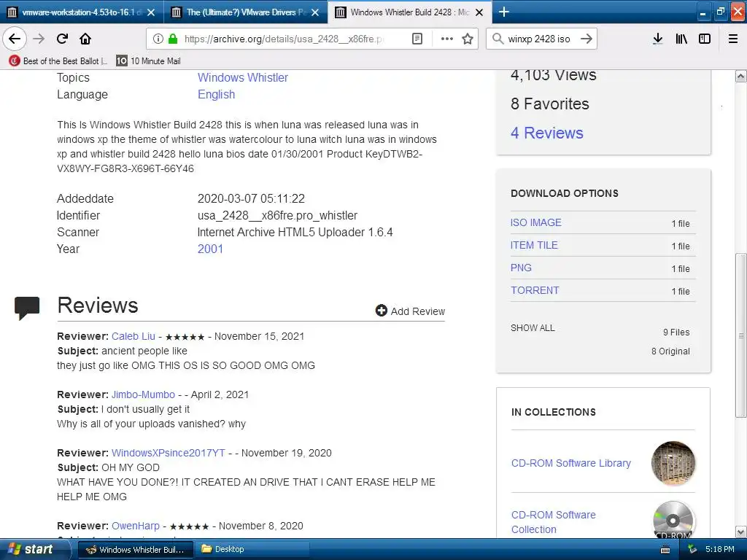Viewport: 747px width, 560px height.
Task: Click the winxp 2428 iso search field
Action: (539, 39)
